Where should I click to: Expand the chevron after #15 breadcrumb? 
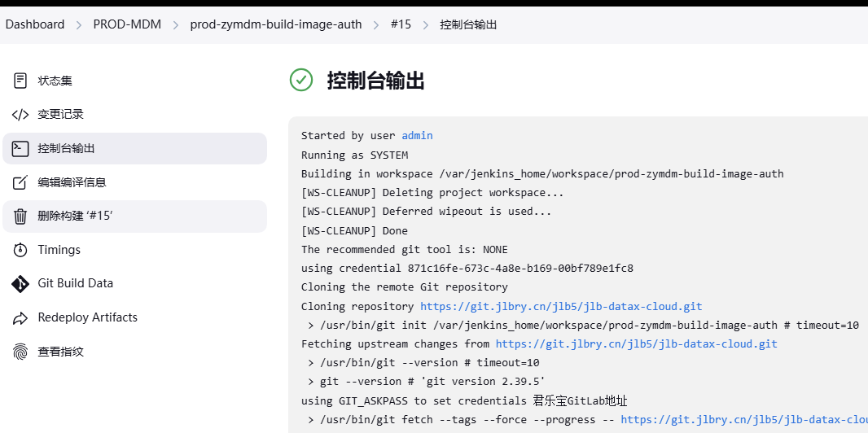(x=426, y=25)
